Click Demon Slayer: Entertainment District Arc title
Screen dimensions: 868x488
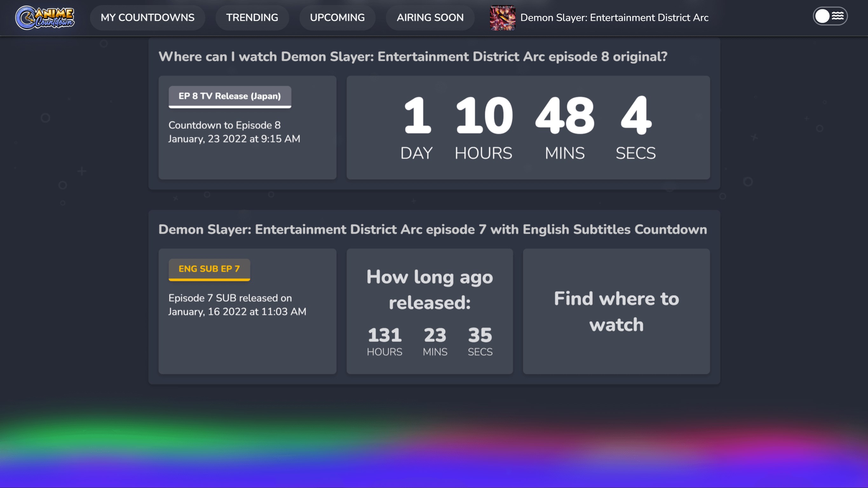614,17
